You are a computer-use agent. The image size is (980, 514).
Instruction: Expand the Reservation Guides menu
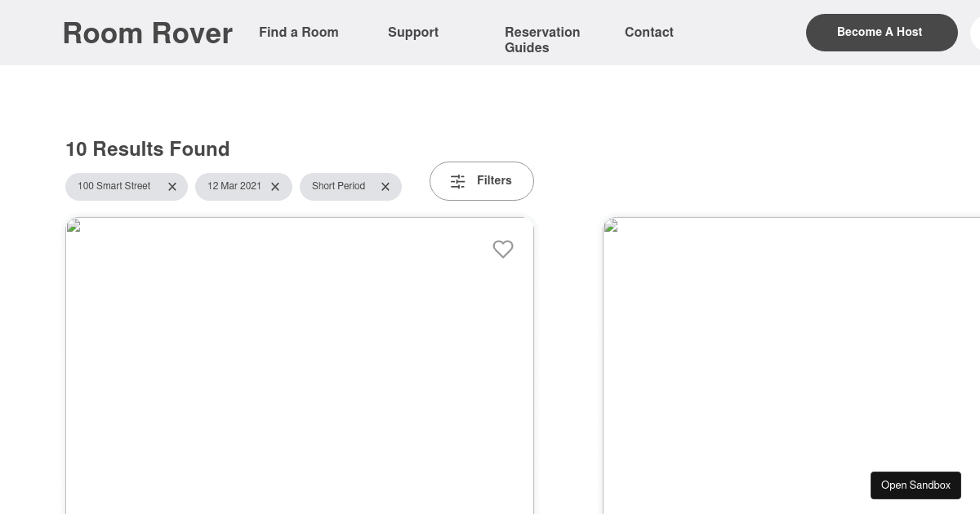(542, 40)
